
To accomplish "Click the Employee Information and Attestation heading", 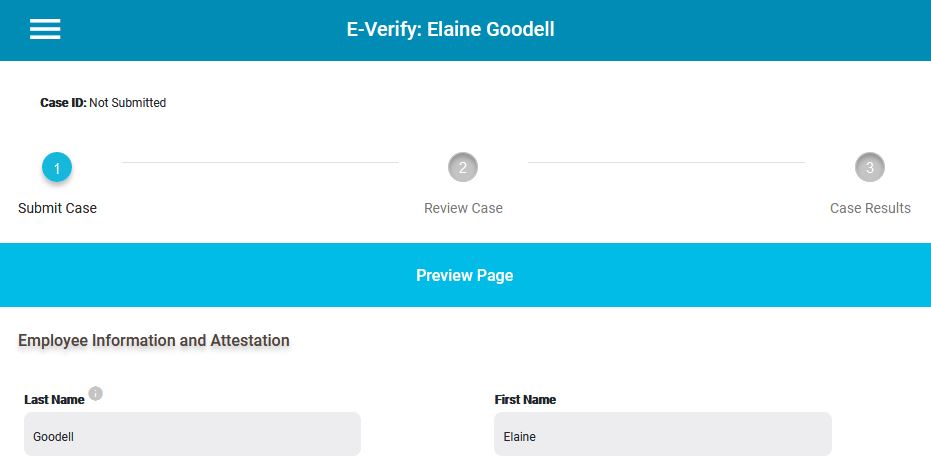I will point(154,340).
